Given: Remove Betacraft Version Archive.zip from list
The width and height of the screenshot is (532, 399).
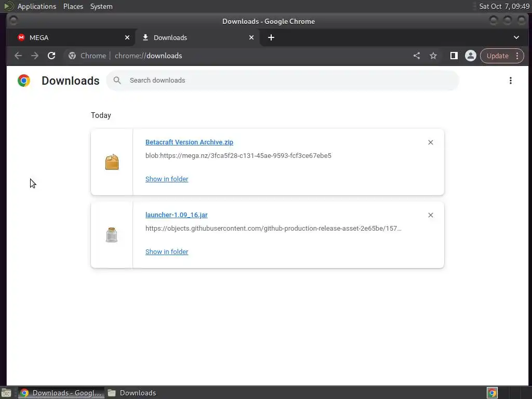Looking at the screenshot, I should coord(431,142).
